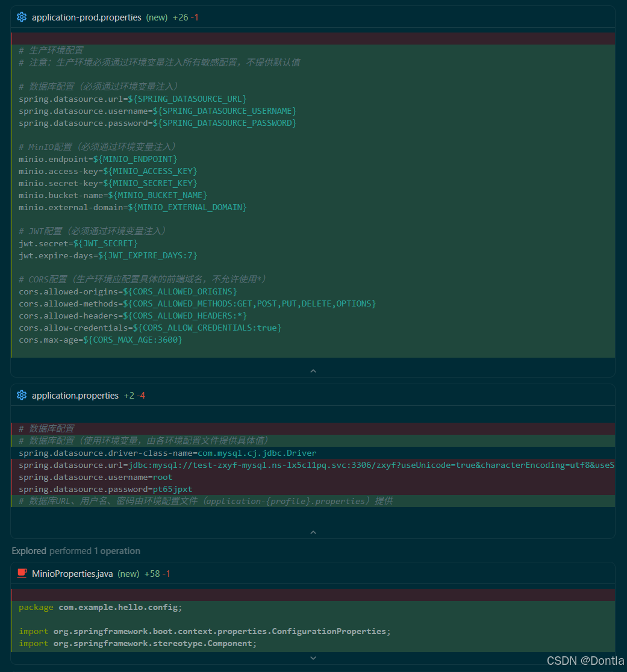Open the MinioProperties.java file name

click(72, 574)
